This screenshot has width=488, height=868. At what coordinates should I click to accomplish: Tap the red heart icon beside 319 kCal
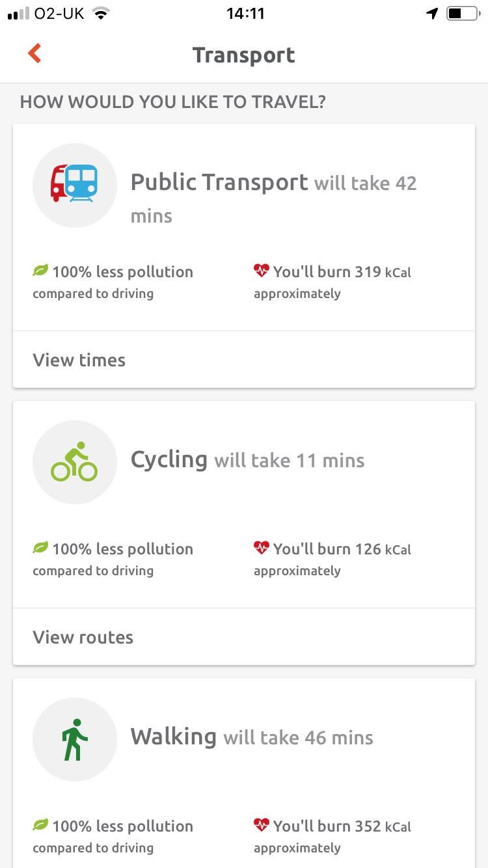(261, 271)
